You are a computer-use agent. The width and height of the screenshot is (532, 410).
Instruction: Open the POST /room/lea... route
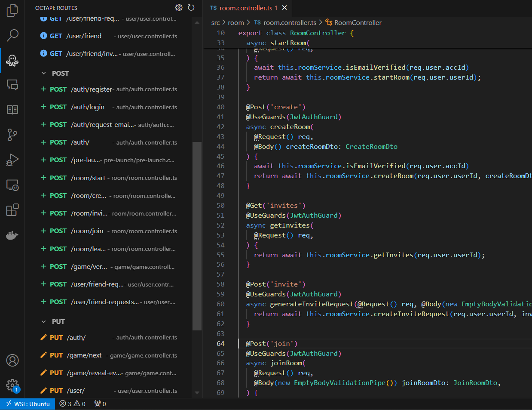(108, 249)
